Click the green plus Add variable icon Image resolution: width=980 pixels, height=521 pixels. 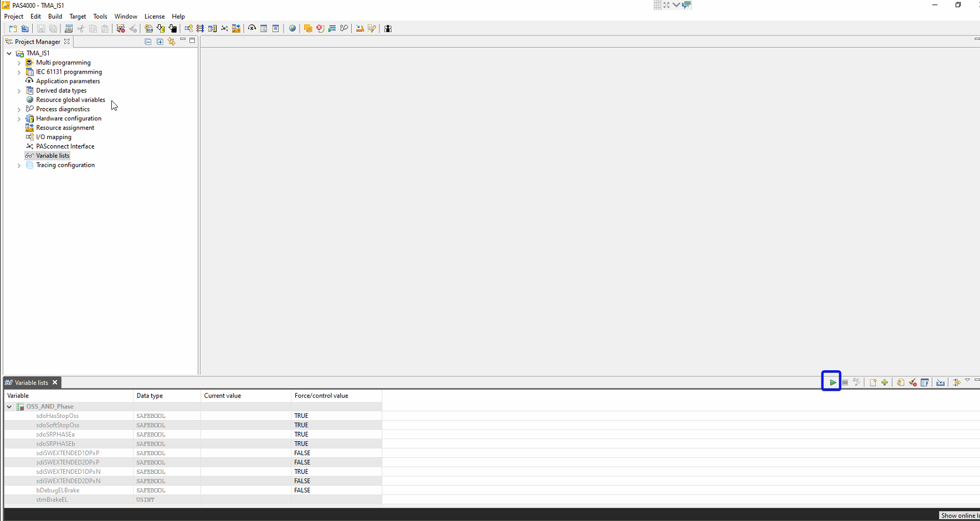tap(885, 382)
